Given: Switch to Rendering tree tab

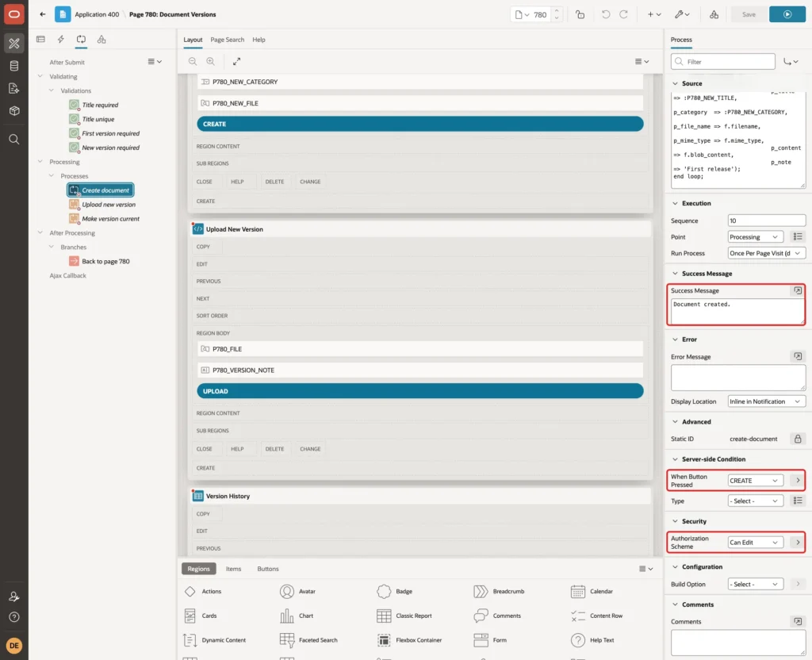Looking at the screenshot, I should 41,40.
